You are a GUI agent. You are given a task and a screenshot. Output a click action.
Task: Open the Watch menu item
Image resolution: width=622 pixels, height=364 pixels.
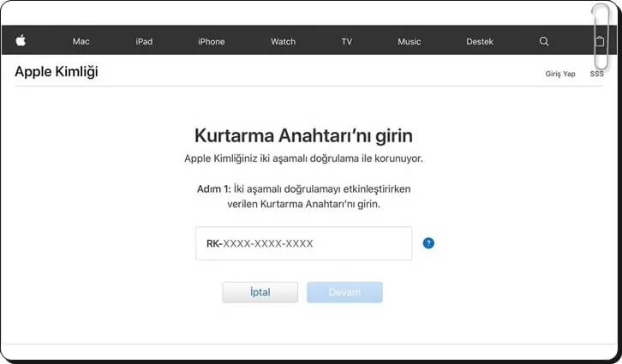coord(284,42)
